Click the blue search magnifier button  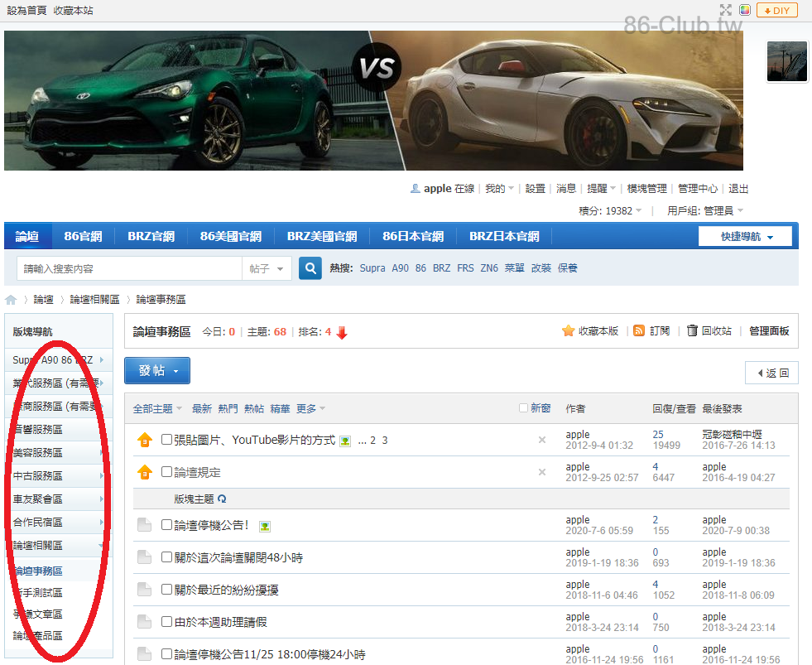click(x=310, y=268)
